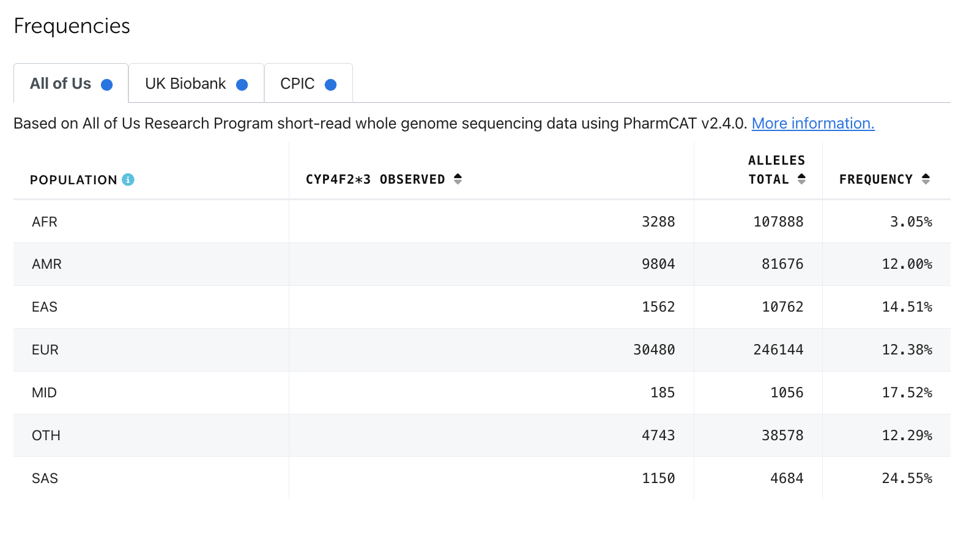Click observed value 1150
Viewport: 980px width, 551px height.
(658, 478)
